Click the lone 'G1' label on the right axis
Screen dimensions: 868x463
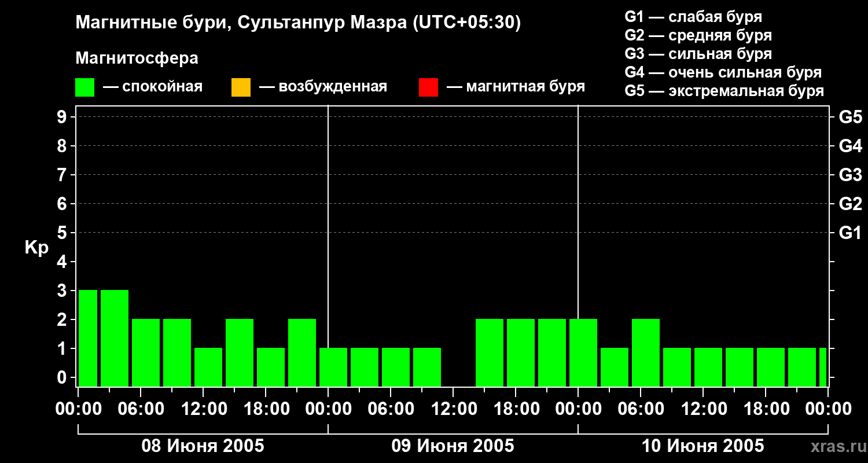point(850,233)
